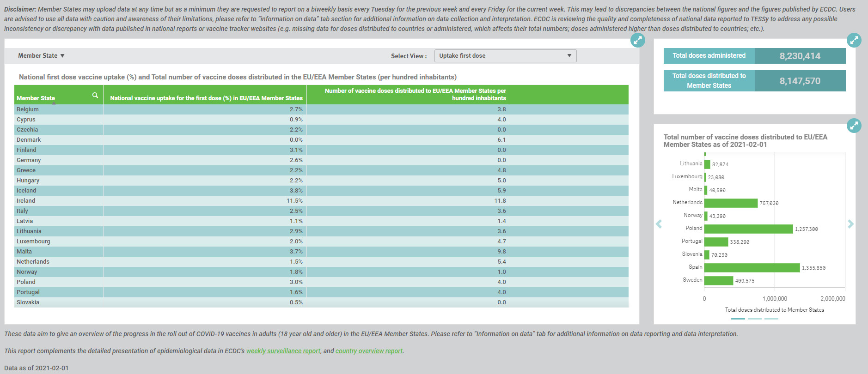The height and width of the screenshot is (374, 868).
Task: Go to next chart page arrow
Action: (850, 224)
